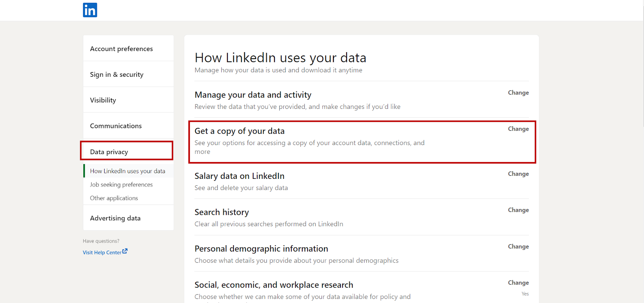Screen dimensions: 644x303
Task: Click 'Review the data that you've provided' description
Action: pyautogui.click(x=297, y=106)
